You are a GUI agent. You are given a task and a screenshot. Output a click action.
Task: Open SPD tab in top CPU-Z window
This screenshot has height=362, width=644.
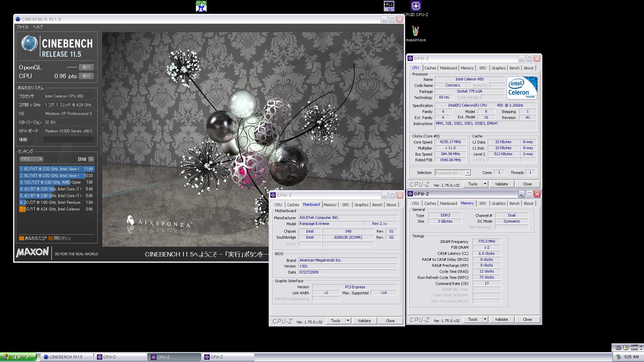pos(482,68)
